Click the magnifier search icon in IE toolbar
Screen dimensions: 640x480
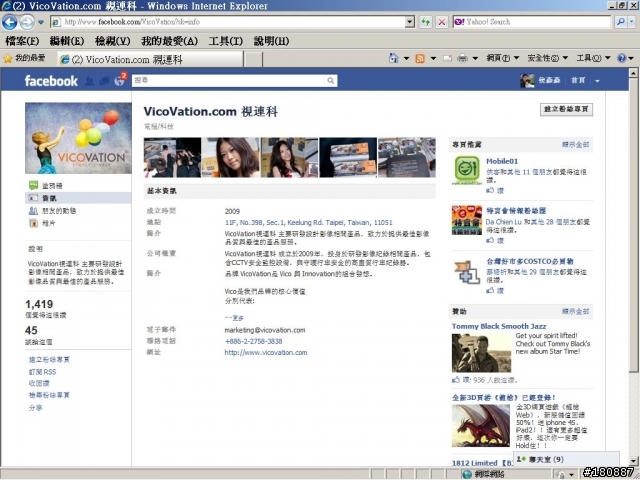[x=621, y=22]
